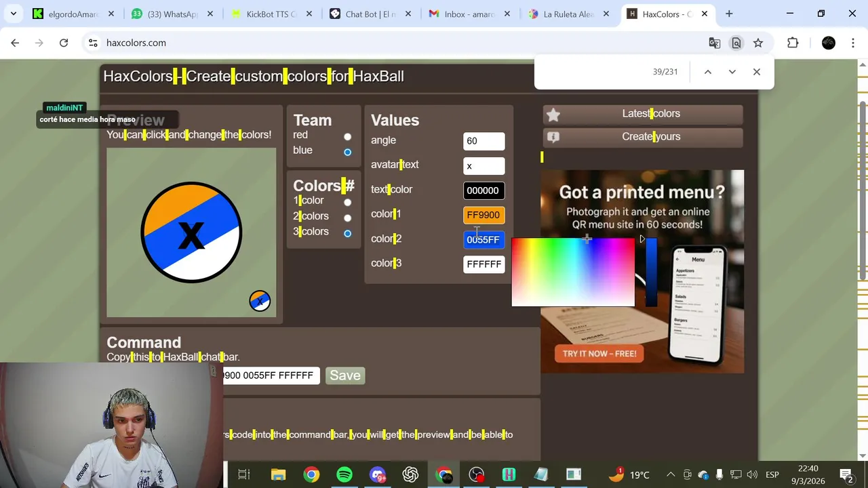Open the Chrome profile avatar

pos(829,43)
